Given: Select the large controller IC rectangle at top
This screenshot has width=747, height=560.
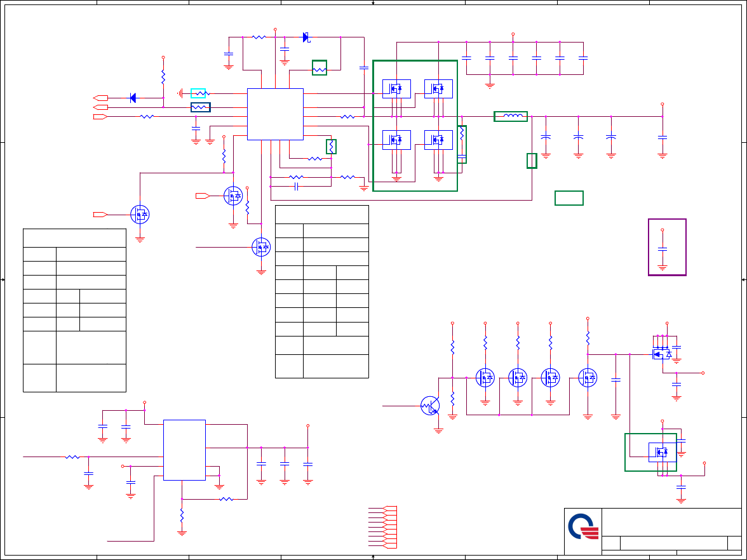Looking at the screenshot, I should pos(276,114).
